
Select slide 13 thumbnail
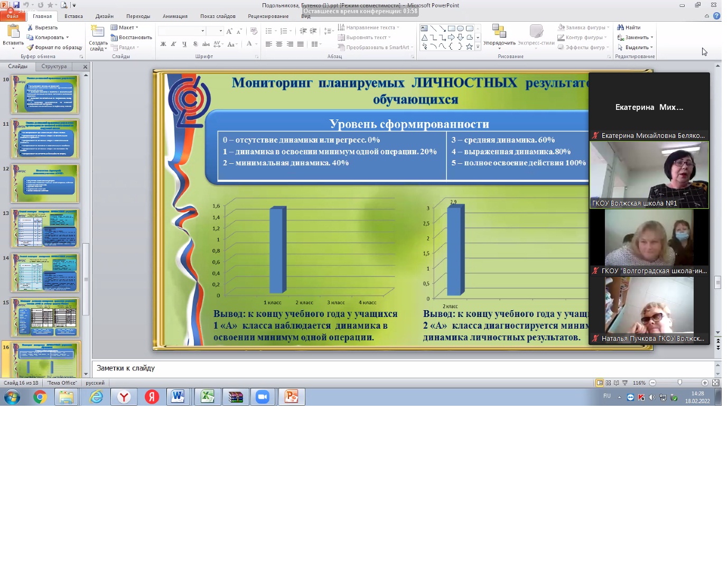(45, 228)
